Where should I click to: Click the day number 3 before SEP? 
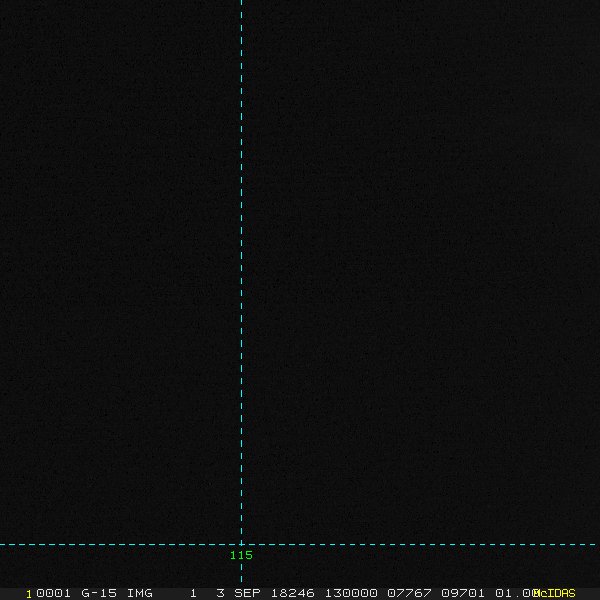click(x=220, y=593)
